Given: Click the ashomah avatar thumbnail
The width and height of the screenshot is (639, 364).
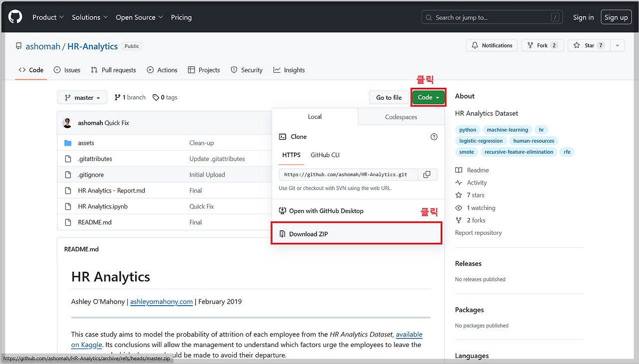Looking at the screenshot, I should 67,123.
